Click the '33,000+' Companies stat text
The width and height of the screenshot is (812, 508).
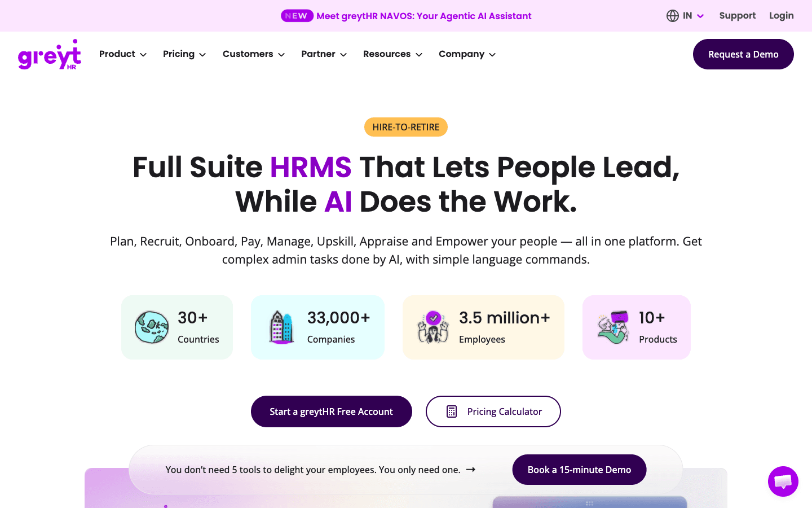(x=339, y=318)
